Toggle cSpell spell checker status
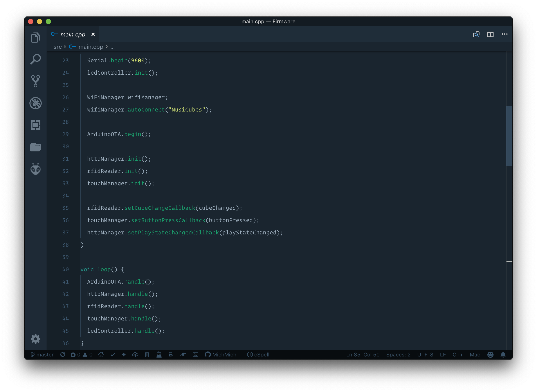This screenshot has width=537, height=392. 258,354
